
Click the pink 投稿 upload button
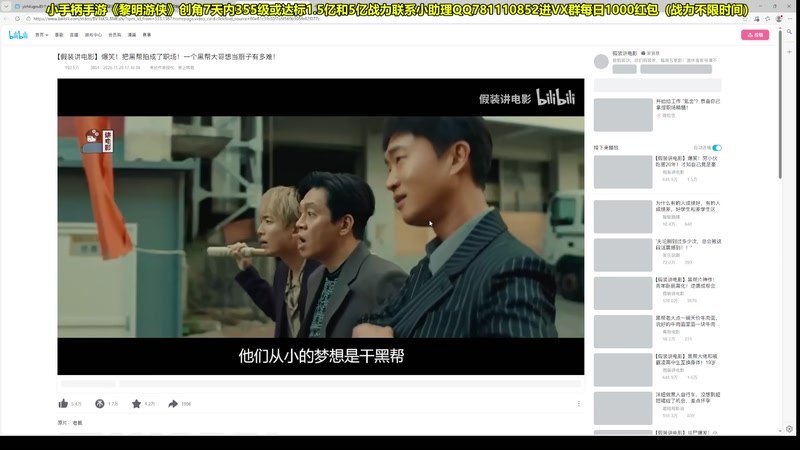(754, 34)
